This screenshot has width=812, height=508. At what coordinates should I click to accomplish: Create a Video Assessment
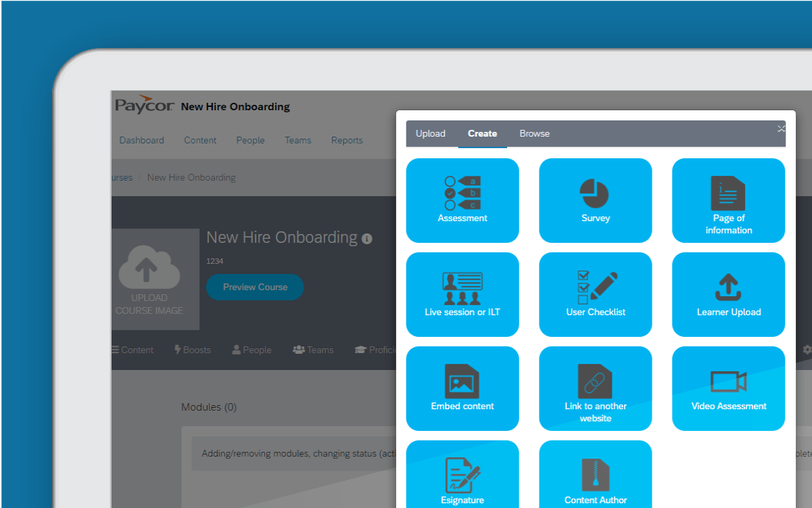728,388
